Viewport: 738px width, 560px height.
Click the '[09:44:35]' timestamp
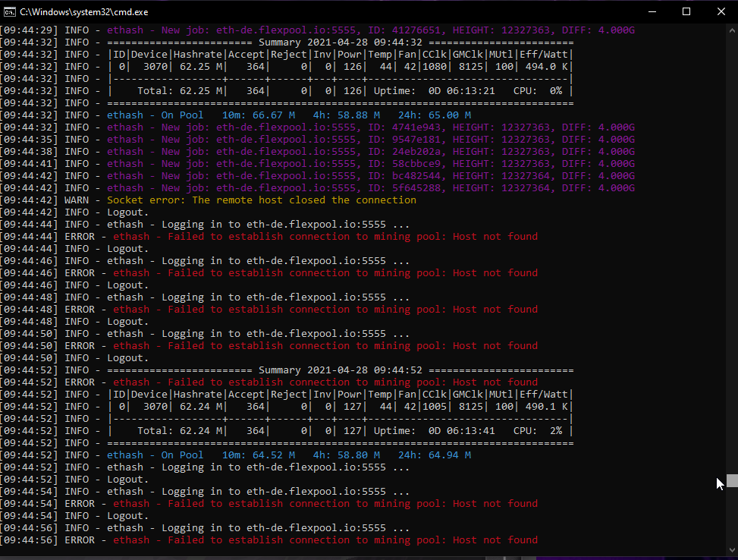(29, 140)
